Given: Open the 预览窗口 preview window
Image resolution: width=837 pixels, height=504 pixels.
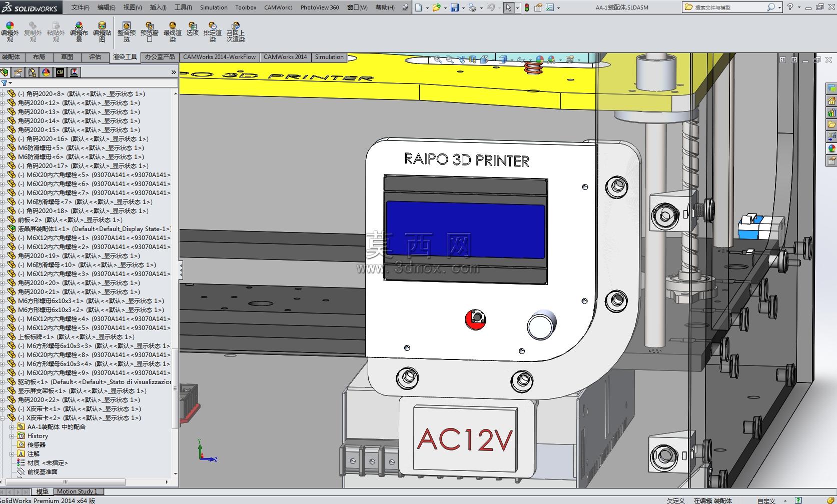Looking at the screenshot, I should pos(150,32).
